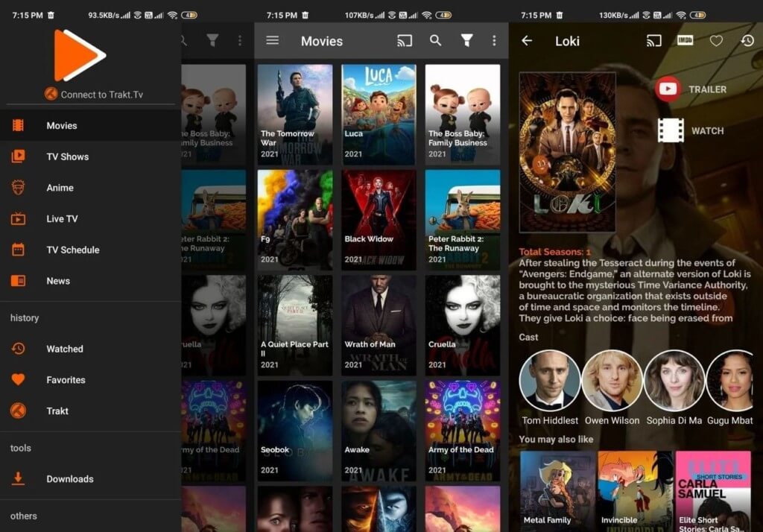Toggle favorite heart for Loki

click(x=716, y=41)
